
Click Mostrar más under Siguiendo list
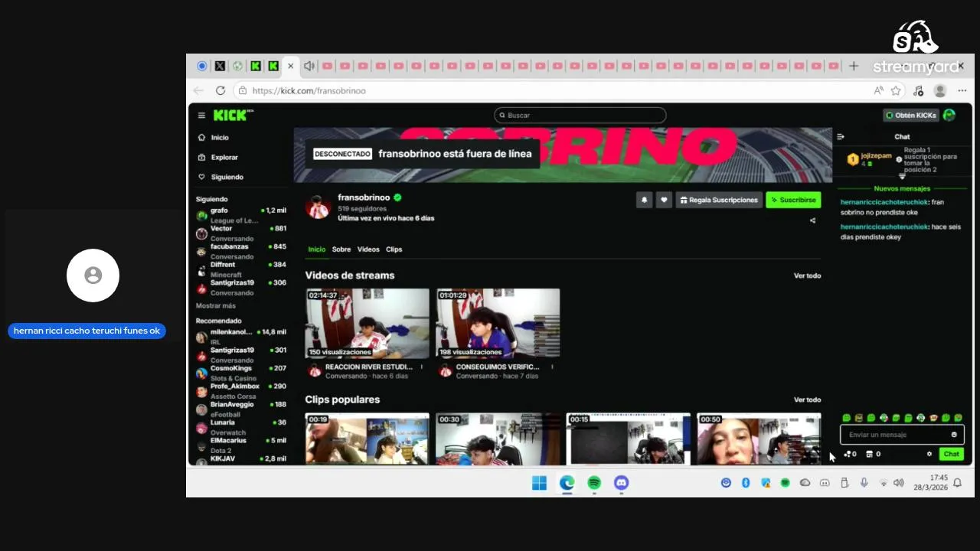[x=216, y=306]
